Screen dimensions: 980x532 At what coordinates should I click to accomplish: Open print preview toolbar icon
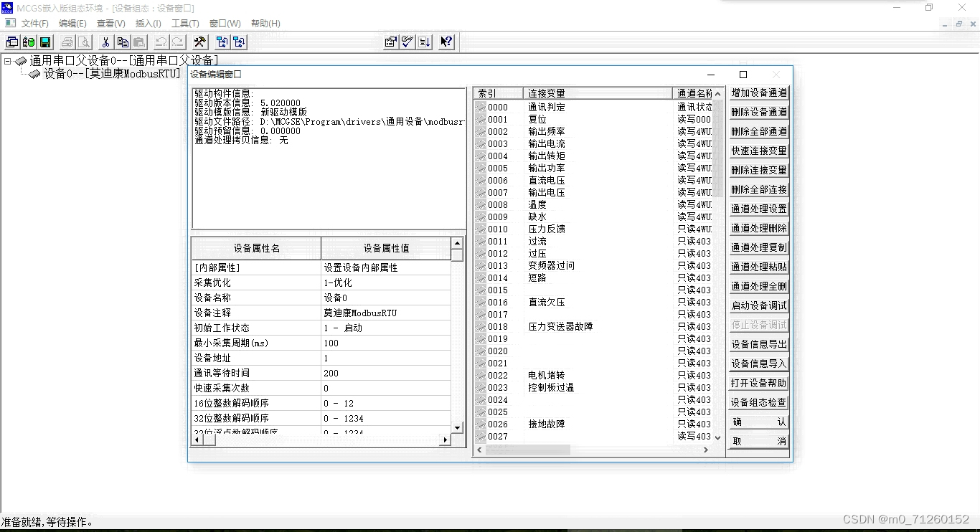tap(83, 42)
